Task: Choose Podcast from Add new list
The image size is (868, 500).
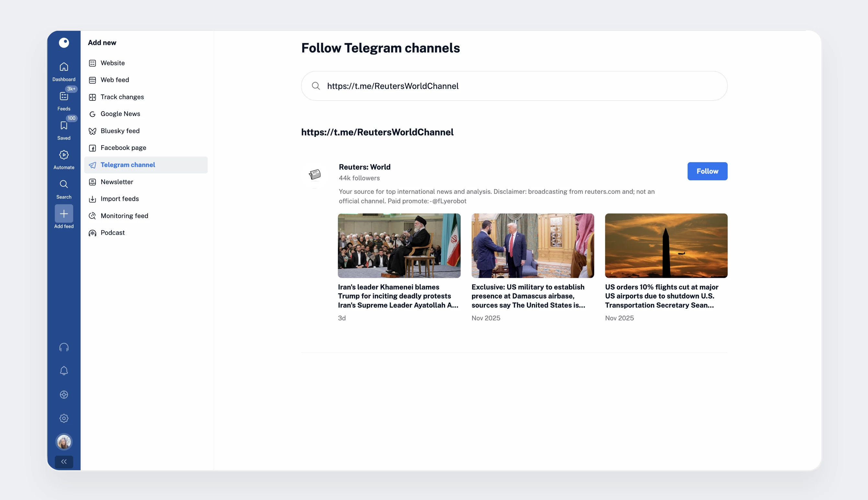Action: (x=112, y=233)
